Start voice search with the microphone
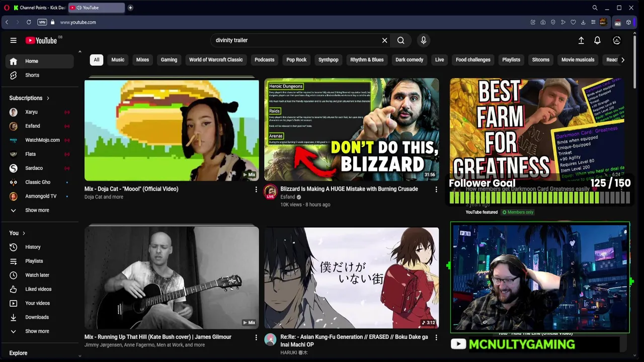This screenshot has height=362, width=644. [x=424, y=40]
